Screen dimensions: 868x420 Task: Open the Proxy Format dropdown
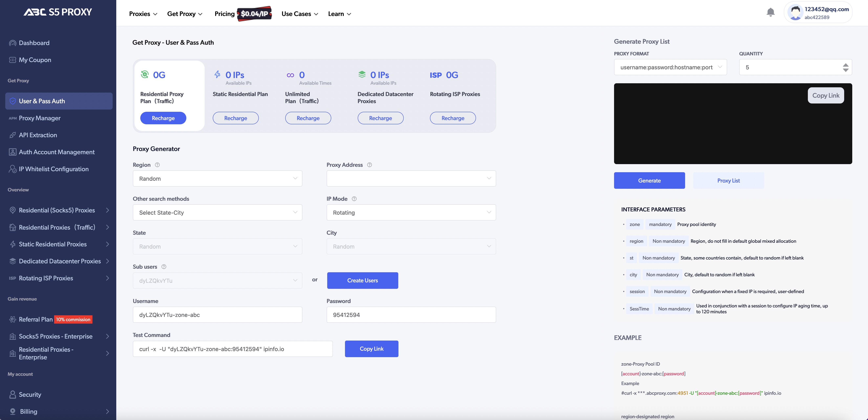[670, 67]
